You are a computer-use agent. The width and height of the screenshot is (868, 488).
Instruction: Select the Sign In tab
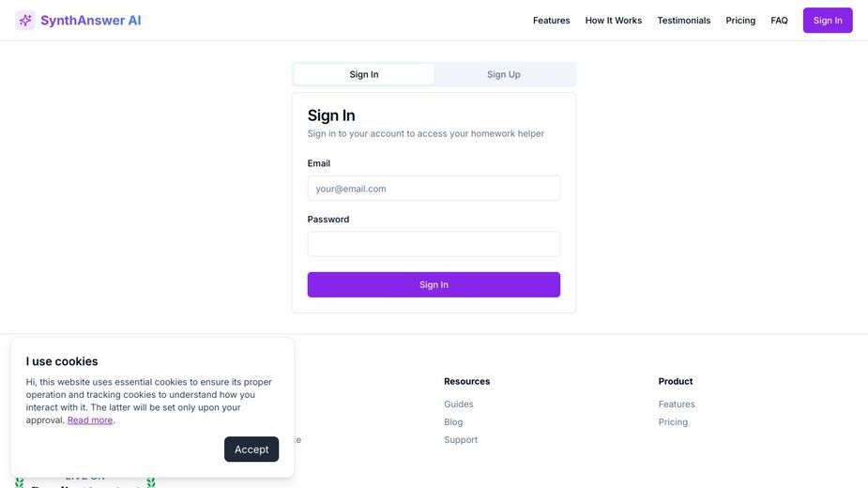click(364, 74)
